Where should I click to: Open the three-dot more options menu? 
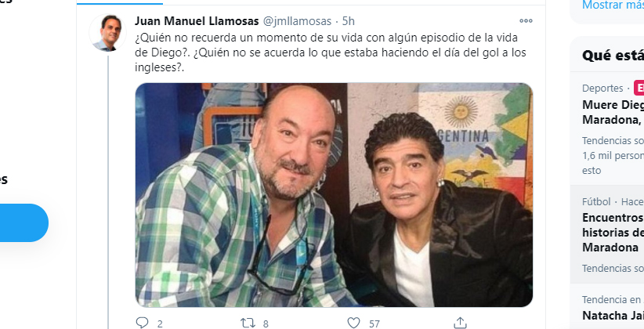(x=526, y=20)
